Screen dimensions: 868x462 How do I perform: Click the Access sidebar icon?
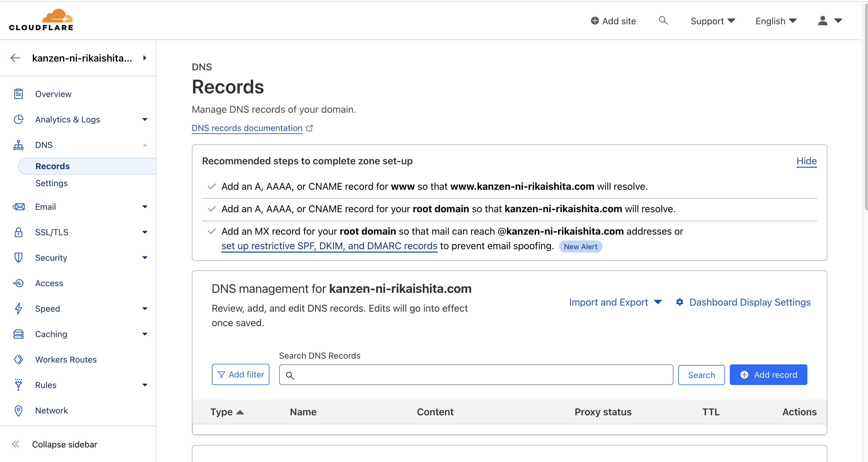(18, 283)
